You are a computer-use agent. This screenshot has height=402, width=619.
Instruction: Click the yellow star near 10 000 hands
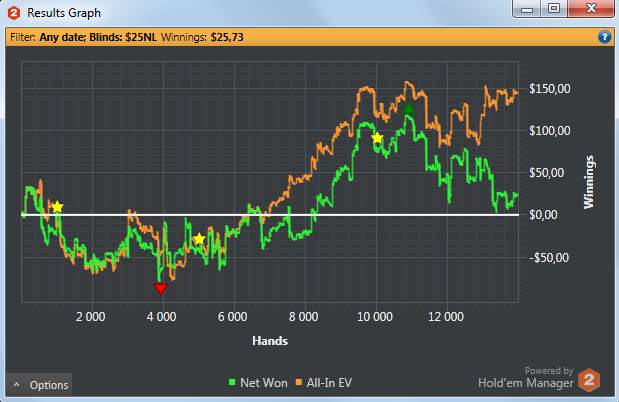[377, 138]
